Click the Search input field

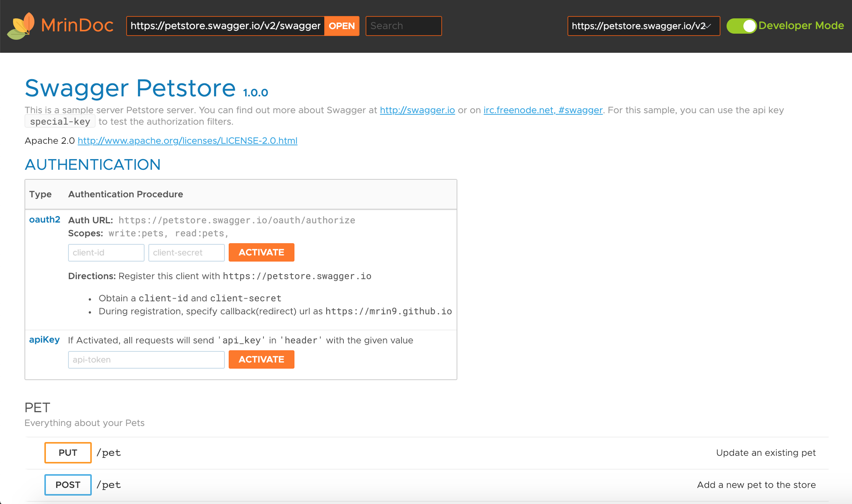pyautogui.click(x=403, y=26)
